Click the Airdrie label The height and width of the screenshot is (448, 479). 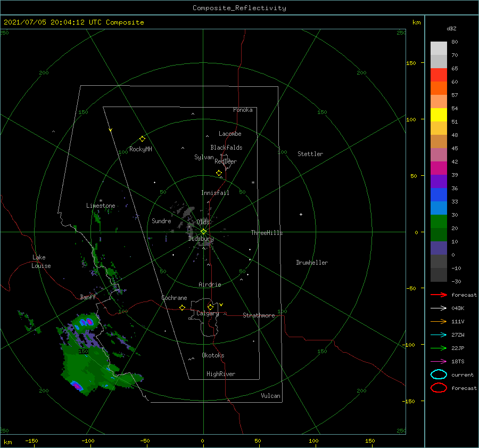[210, 284]
